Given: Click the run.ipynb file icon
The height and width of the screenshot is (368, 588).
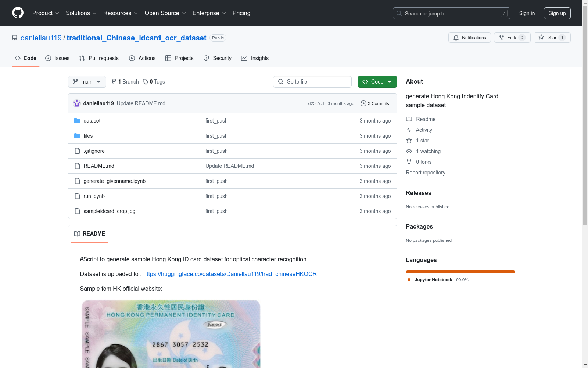Looking at the screenshot, I should pos(77,196).
